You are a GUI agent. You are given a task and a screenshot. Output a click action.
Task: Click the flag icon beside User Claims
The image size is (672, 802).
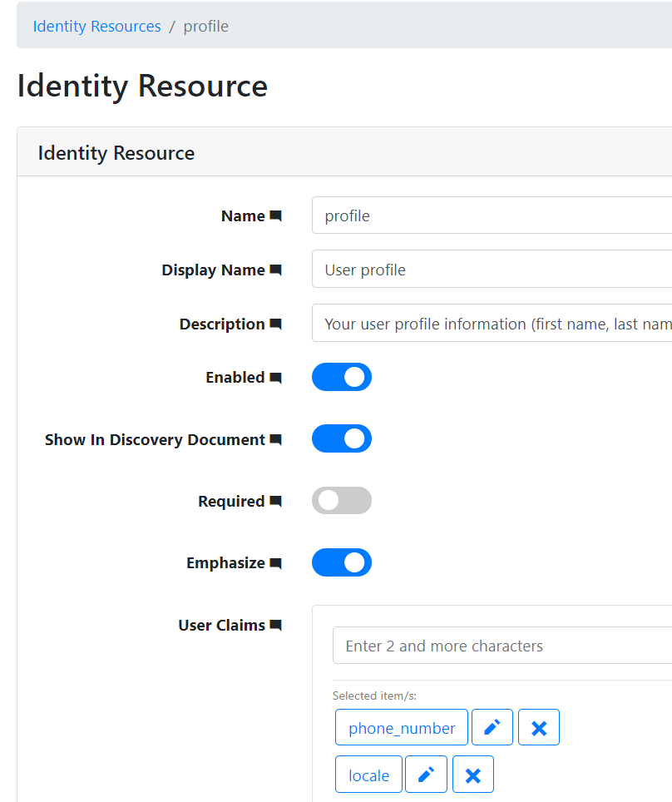tap(275, 624)
